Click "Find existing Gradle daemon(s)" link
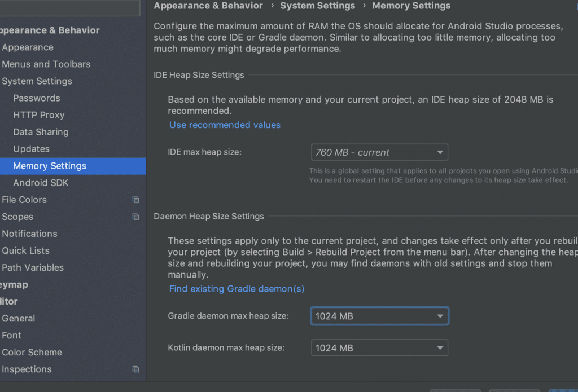Viewport: 578px width, 392px height. coord(237,289)
